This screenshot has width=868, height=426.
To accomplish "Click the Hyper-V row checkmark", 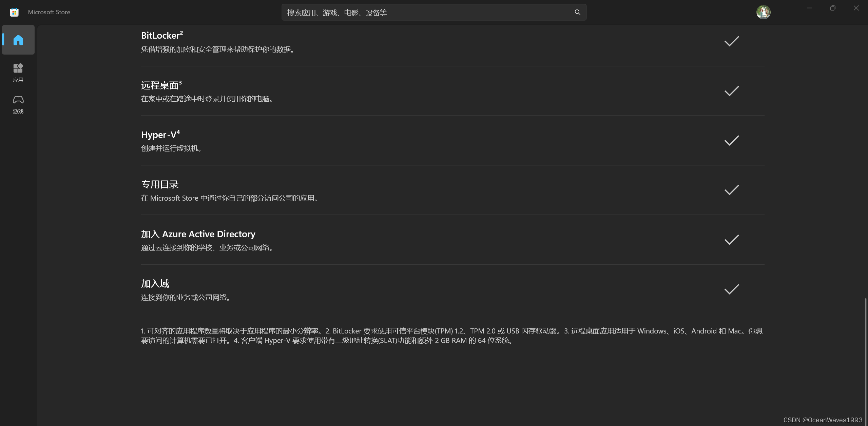I will [732, 140].
